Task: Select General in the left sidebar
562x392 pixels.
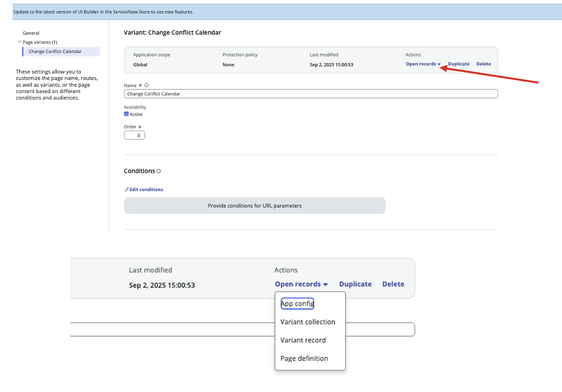Action: click(x=31, y=33)
